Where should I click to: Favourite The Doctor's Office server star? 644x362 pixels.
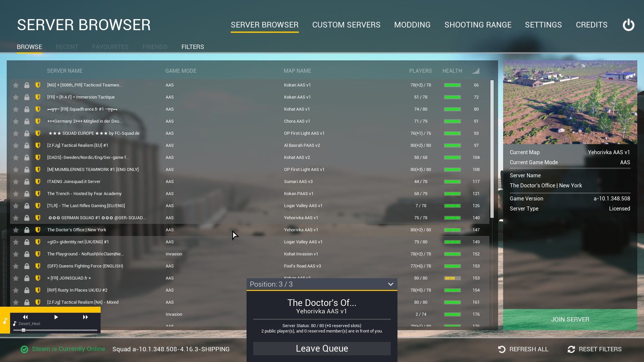(16, 230)
